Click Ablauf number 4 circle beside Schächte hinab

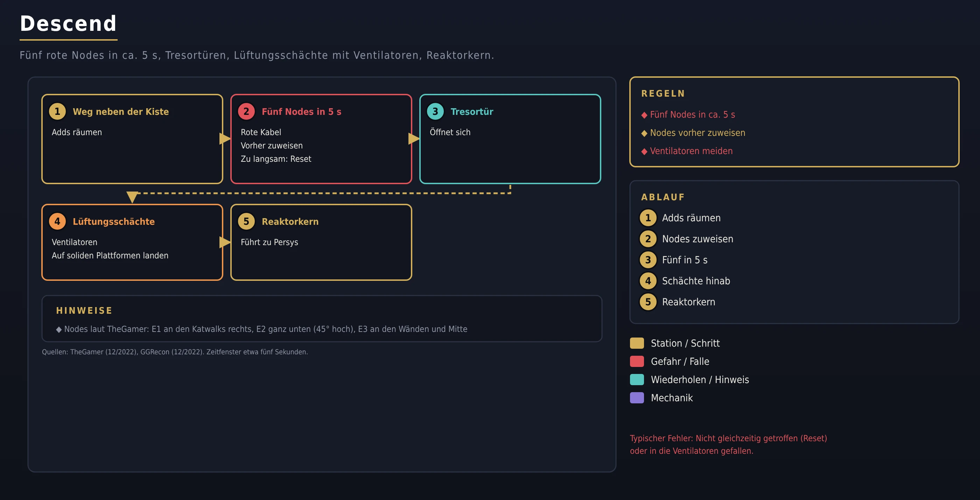pos(648,281)
